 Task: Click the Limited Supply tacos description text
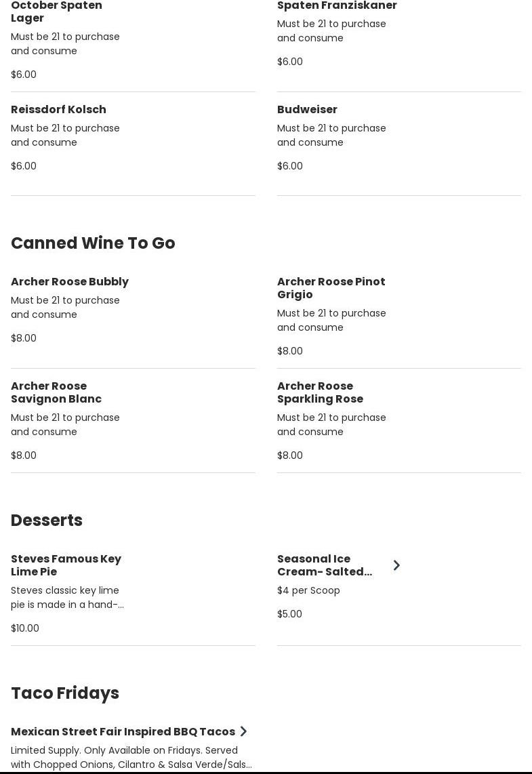coord(131,757)
